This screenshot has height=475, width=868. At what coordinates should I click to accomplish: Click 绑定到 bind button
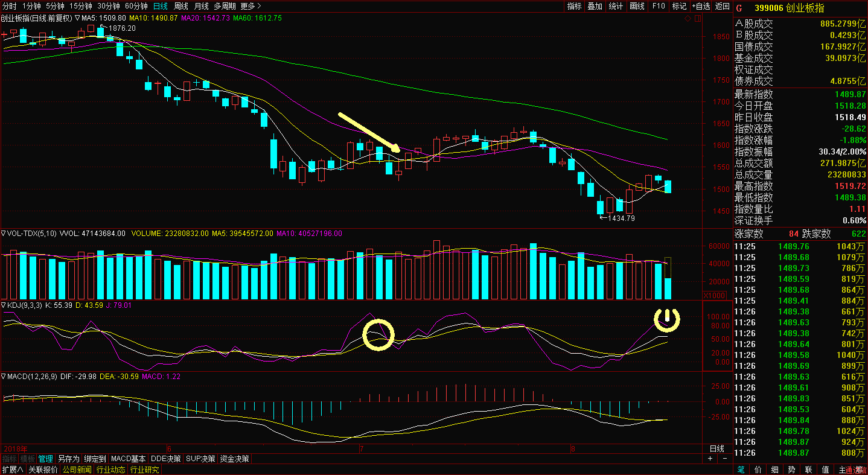(x=95, y=459)
